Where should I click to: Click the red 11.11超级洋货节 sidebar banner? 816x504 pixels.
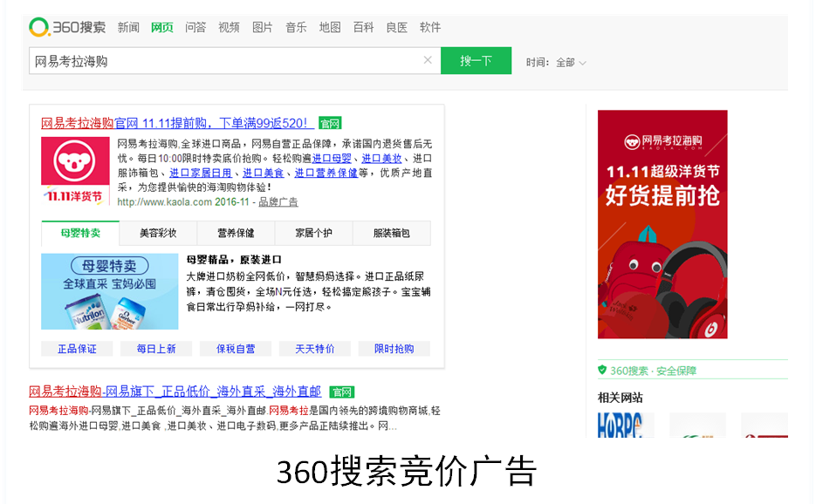tap(662, 224)
